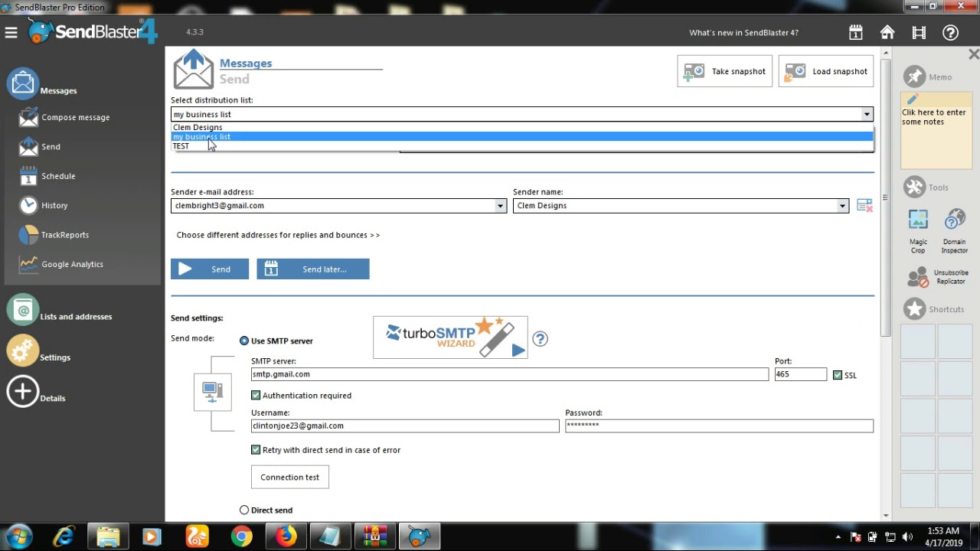
Task: Open Google Analytics in the sidebar
Action: point(62,264)
